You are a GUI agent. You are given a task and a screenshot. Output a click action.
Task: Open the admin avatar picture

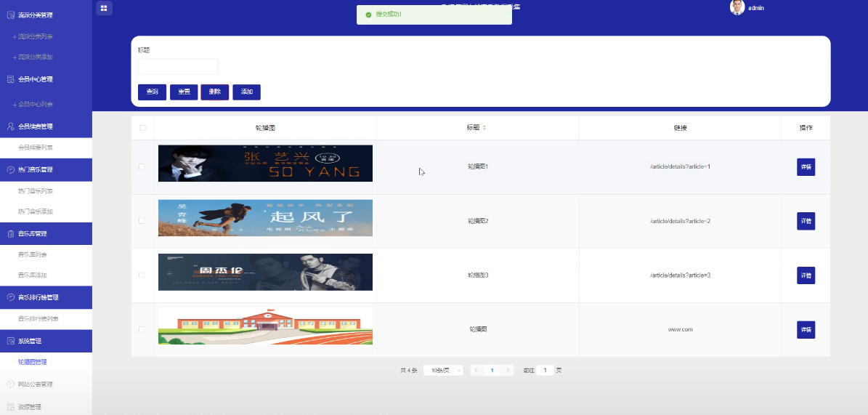coord(737,7)
